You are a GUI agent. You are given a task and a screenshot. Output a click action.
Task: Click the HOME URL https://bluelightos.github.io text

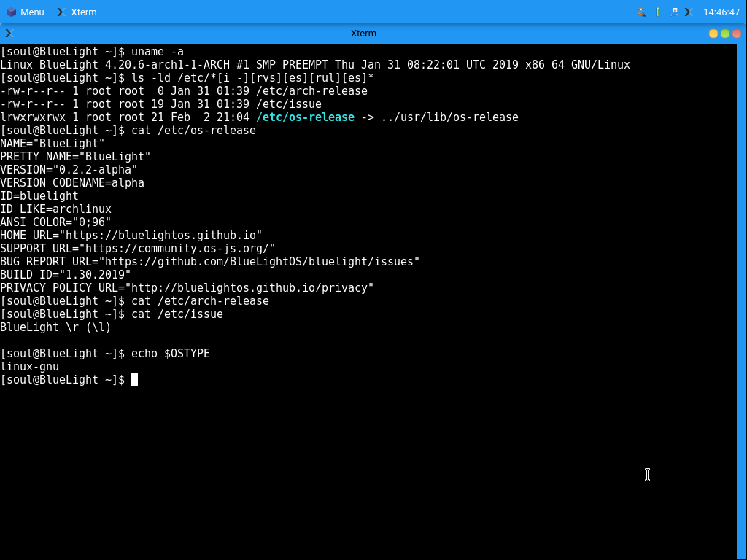(x=131, y=236)
